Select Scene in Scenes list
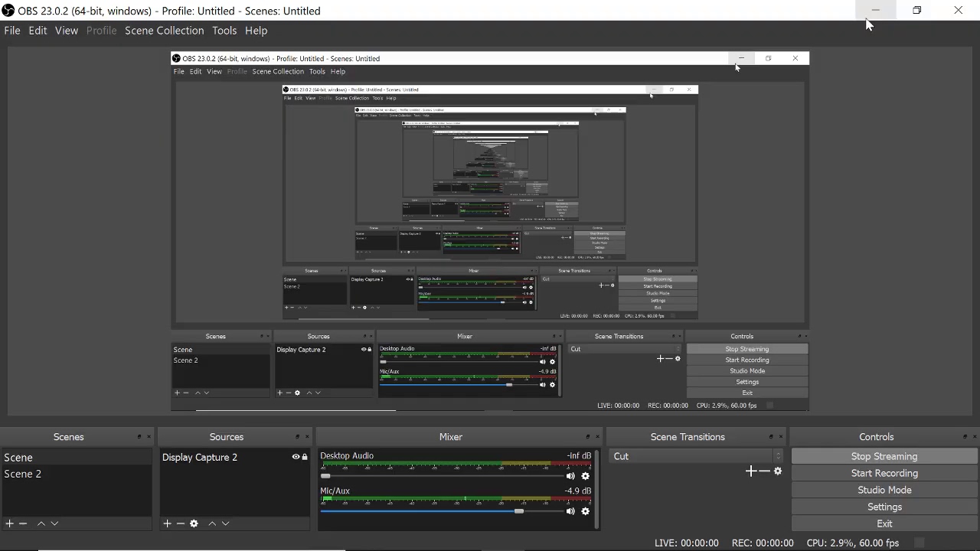Viewport: 980px width, 551px height. point(77,458)
